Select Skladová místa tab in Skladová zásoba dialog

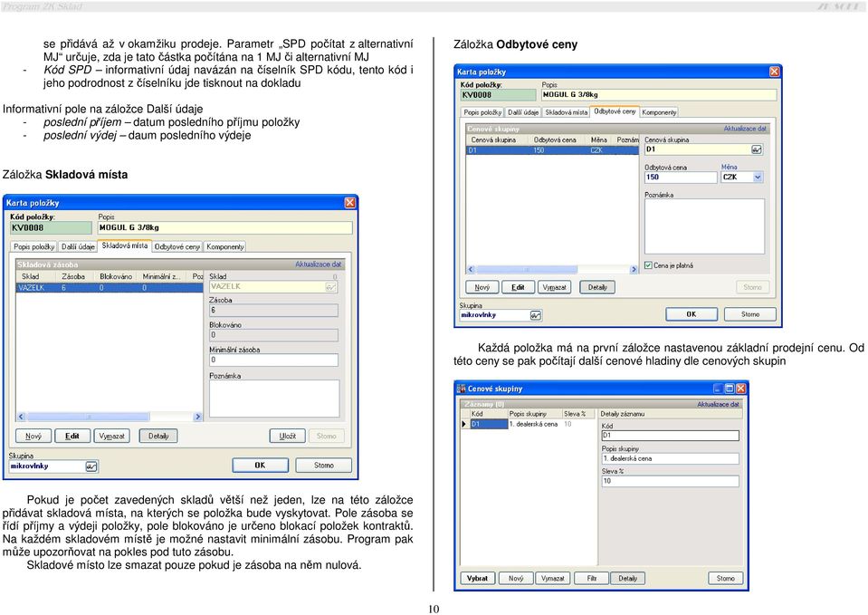125,245
